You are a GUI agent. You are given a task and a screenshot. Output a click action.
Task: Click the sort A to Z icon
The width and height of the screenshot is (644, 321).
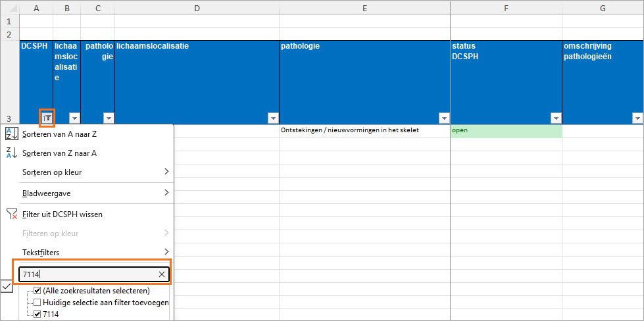tap(12, 134)
